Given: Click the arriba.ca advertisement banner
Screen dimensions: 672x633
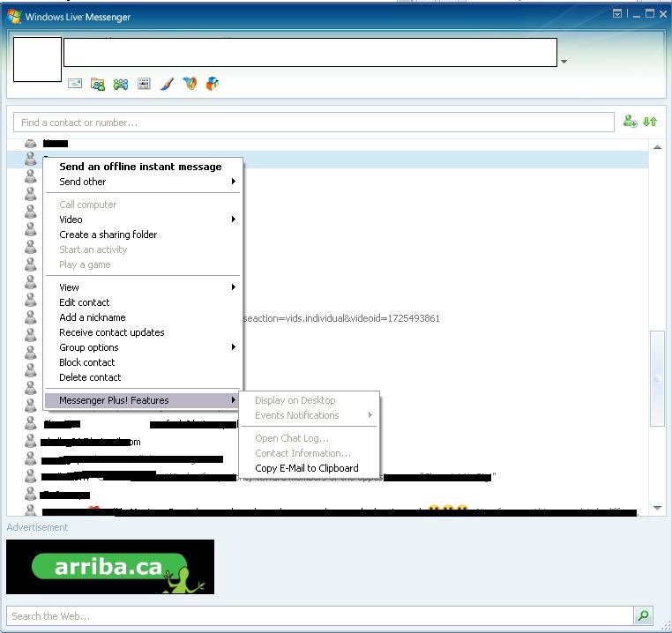Looking at the screenshot, I should [x=110, y=567].
